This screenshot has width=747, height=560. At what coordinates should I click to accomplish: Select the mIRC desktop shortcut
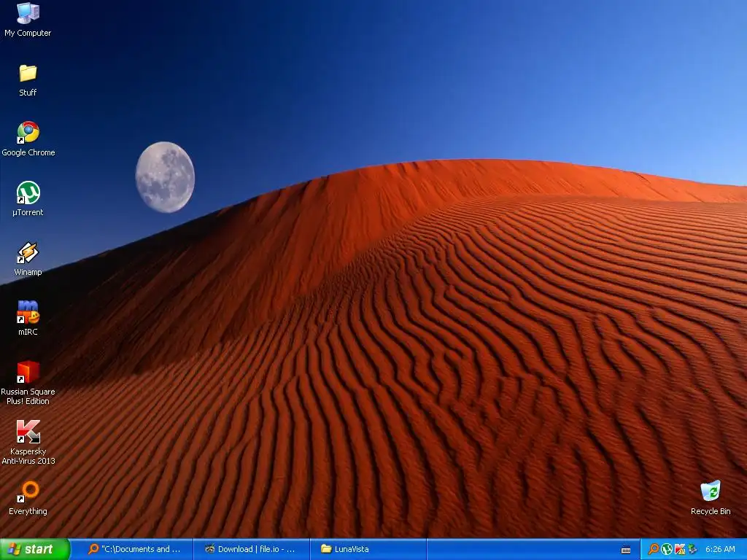(x=28, y=319)
